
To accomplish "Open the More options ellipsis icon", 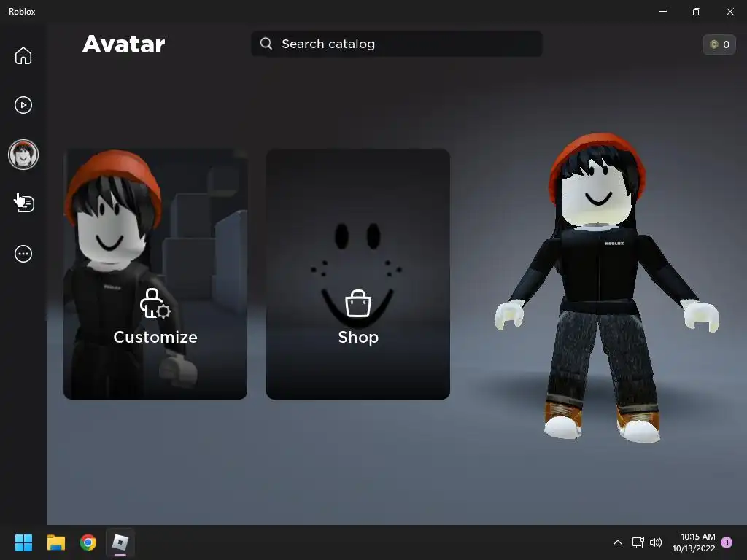I will click(23, 254).
